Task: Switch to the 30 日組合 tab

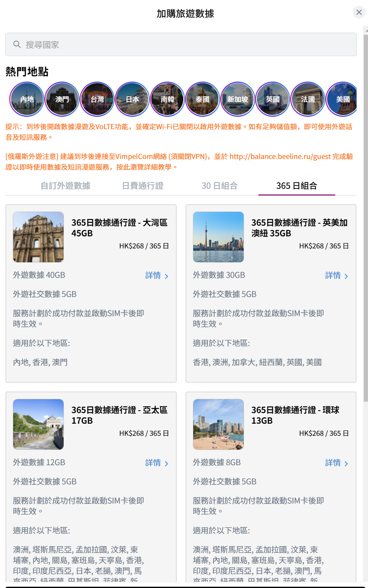Action: (220, 186)
